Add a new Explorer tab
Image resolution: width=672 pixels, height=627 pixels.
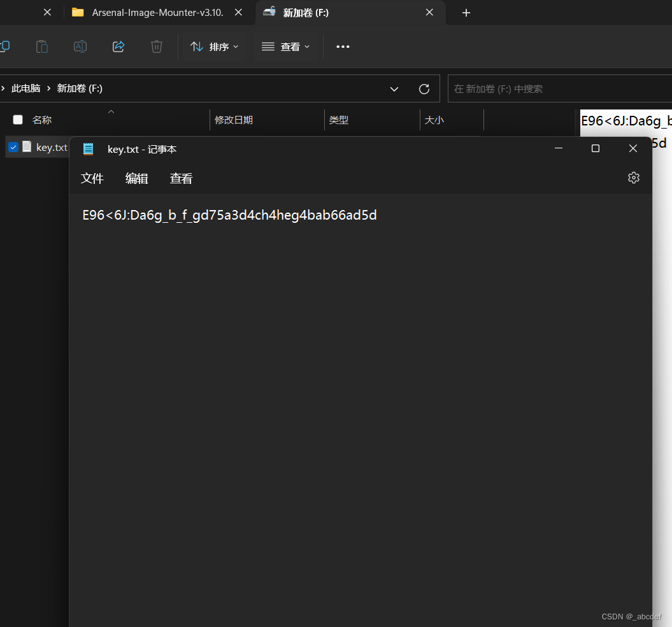[x=466, y=13]
